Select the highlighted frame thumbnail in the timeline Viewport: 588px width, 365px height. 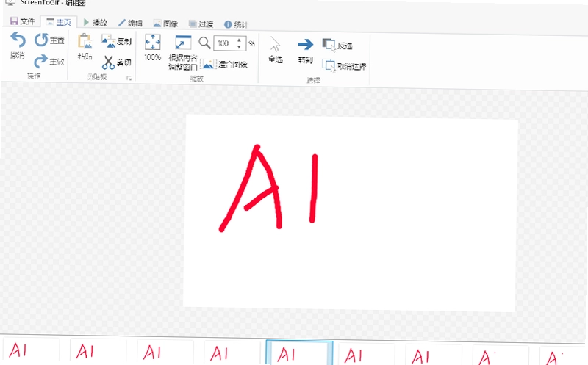[x=299, y=353]
